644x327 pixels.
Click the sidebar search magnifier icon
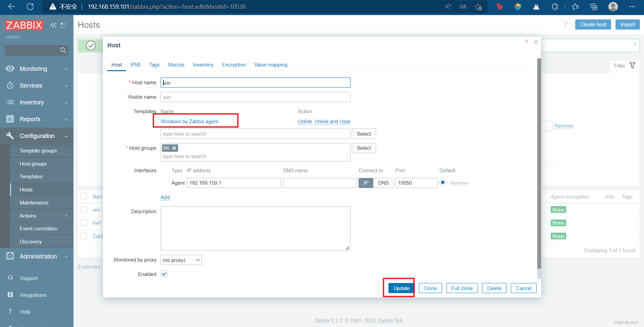pyautogui.click(x=63, y=50)
